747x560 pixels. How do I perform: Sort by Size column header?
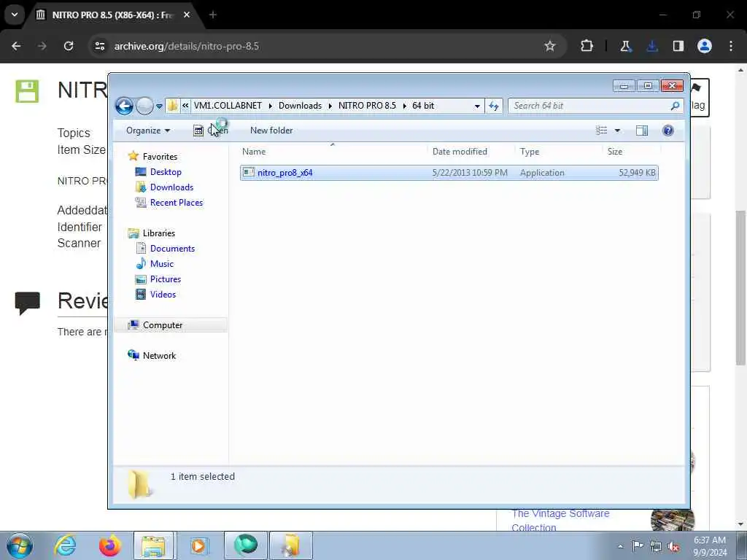[614, 152]
